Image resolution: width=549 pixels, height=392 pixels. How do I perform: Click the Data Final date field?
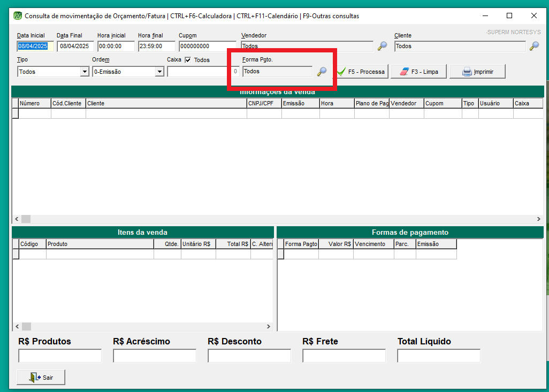pos(75,47)
